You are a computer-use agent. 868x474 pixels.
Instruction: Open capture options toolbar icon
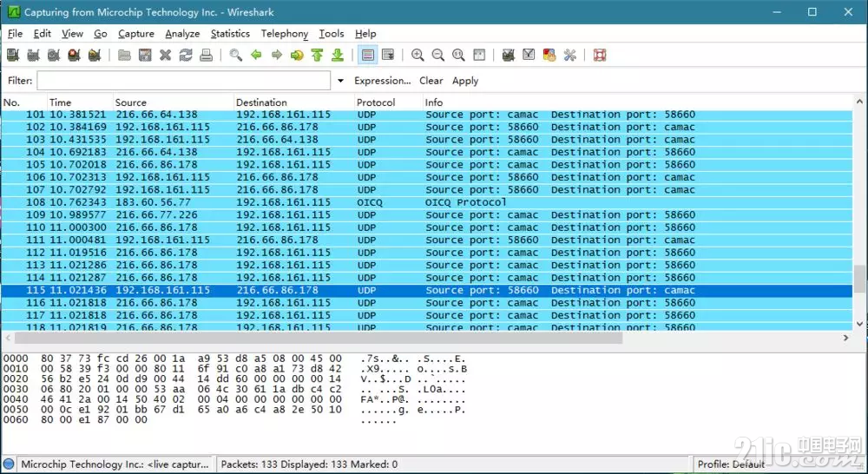point(33,55)
